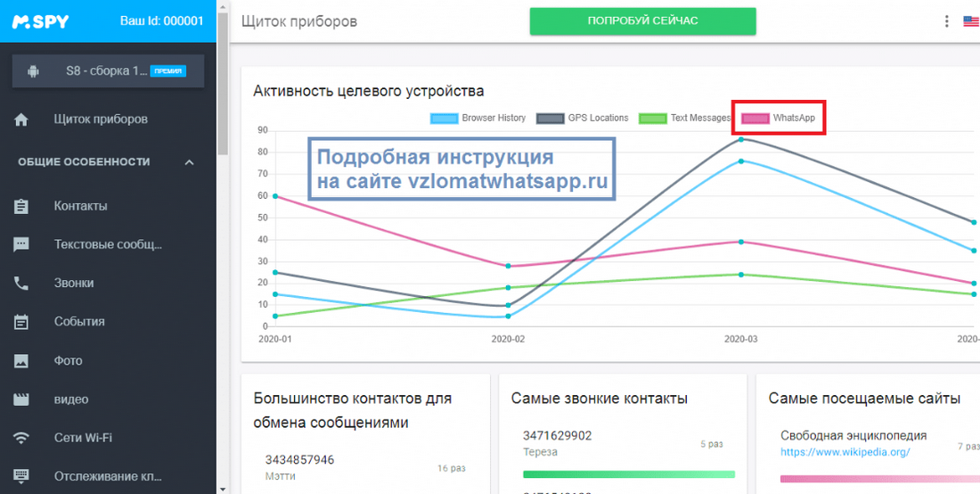Click the home icon beside Щиток приборов
Viewport: 980px width, 494px height.
click(x=21, y=119)
